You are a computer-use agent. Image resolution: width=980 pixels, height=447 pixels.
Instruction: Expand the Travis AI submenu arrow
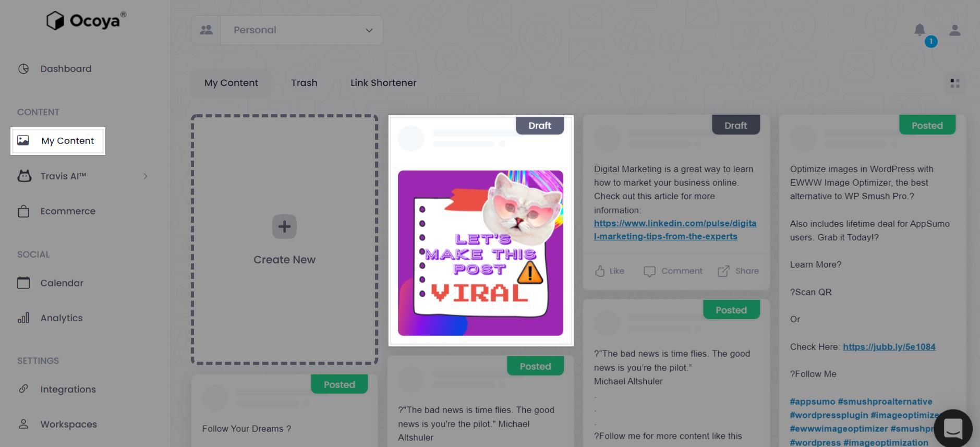click(x=146, y=176)
